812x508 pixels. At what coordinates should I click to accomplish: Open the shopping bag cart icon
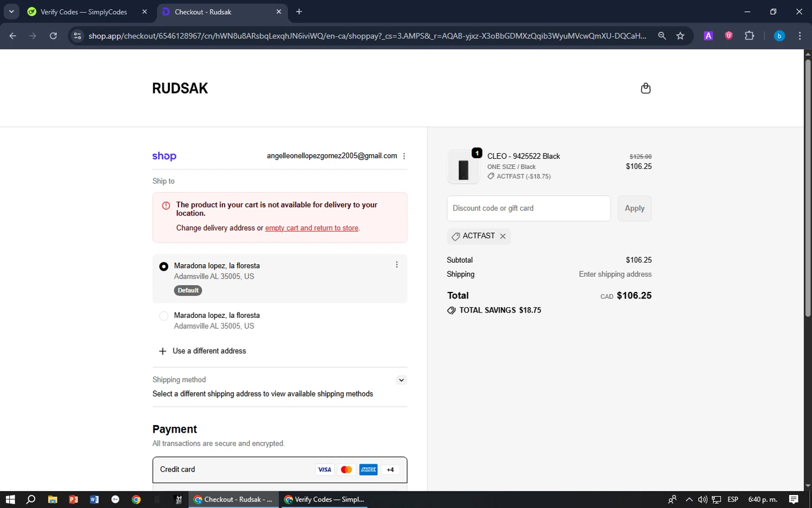coord(645,88)
